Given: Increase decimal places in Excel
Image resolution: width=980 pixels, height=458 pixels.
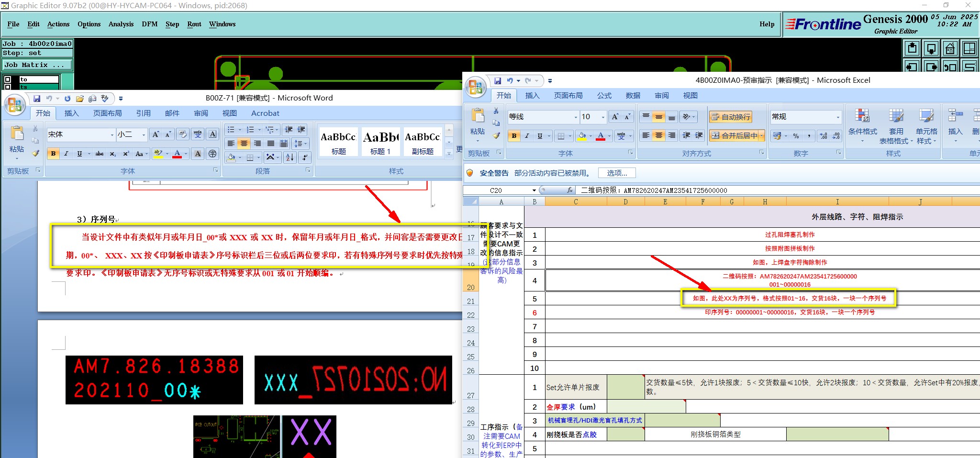Looking at the screenshot, I should tap(823, 136).
